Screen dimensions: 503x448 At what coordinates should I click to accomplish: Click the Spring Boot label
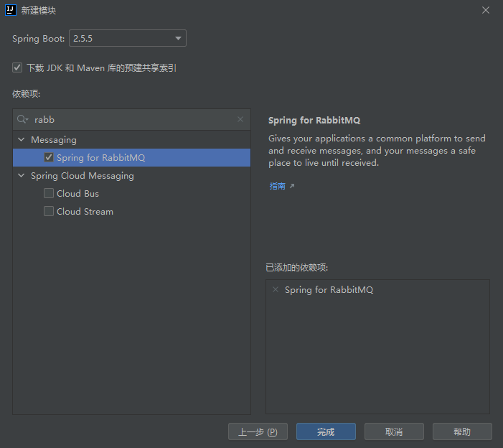39,39
